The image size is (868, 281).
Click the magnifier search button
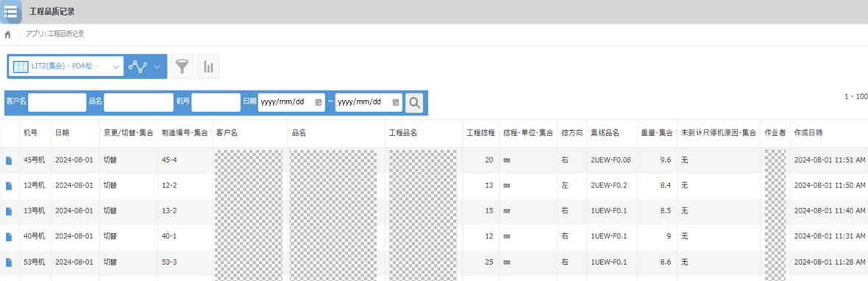click(x=414, y=102)
